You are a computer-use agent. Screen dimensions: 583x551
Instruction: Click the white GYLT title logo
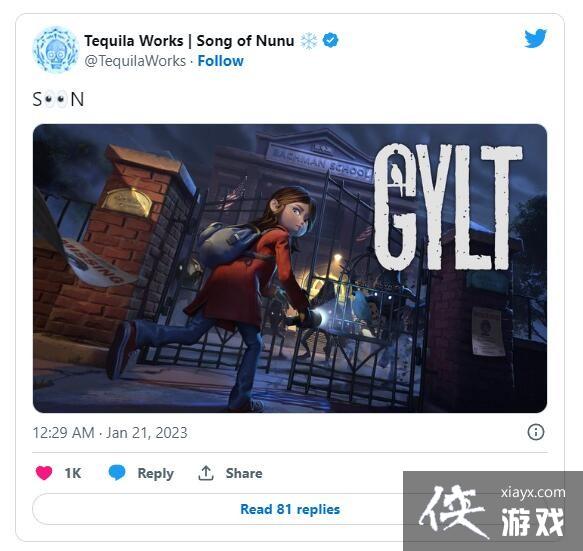pyautogui.click(x=448, y=207)
